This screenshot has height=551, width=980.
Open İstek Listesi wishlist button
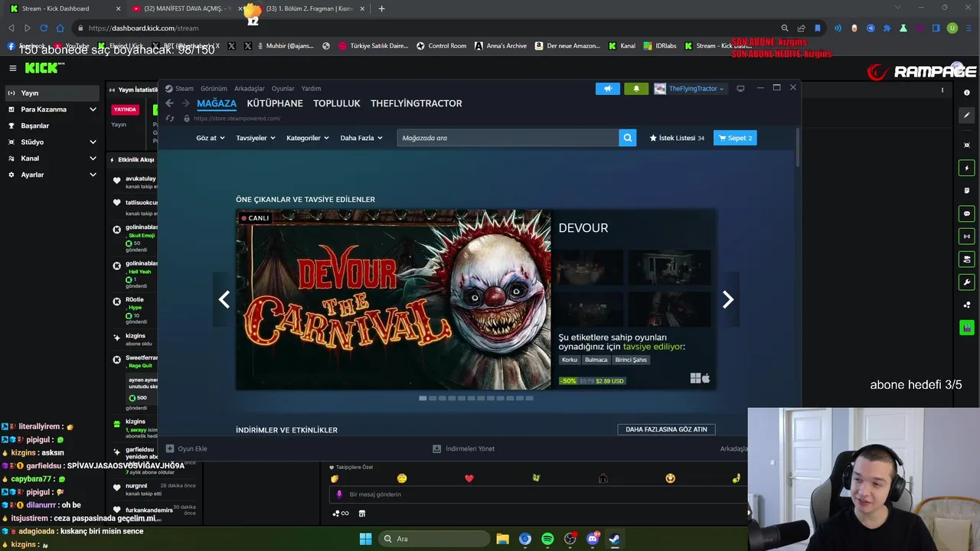click(x=677, y=138)
